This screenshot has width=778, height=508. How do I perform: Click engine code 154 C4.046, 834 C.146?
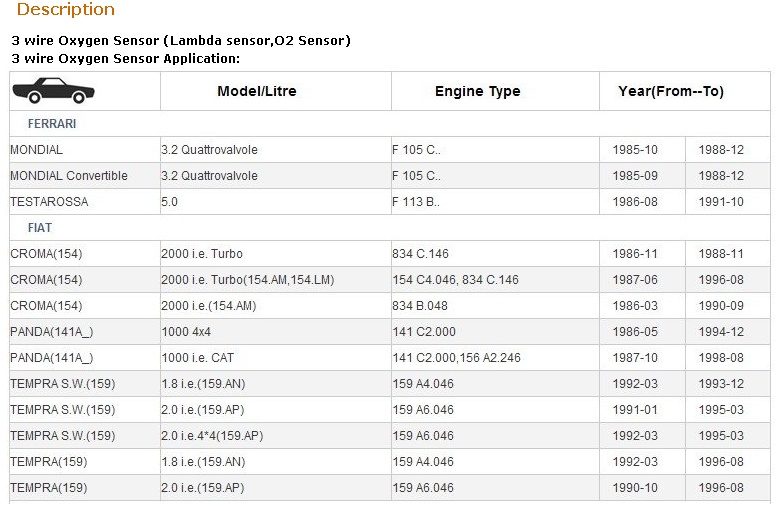tap(455, 280)
